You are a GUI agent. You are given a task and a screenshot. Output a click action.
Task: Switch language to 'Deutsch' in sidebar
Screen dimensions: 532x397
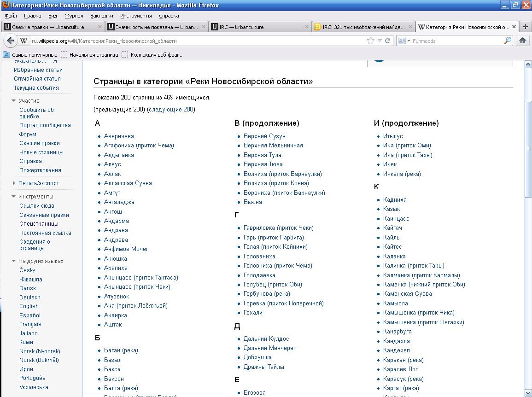point(29,298)
